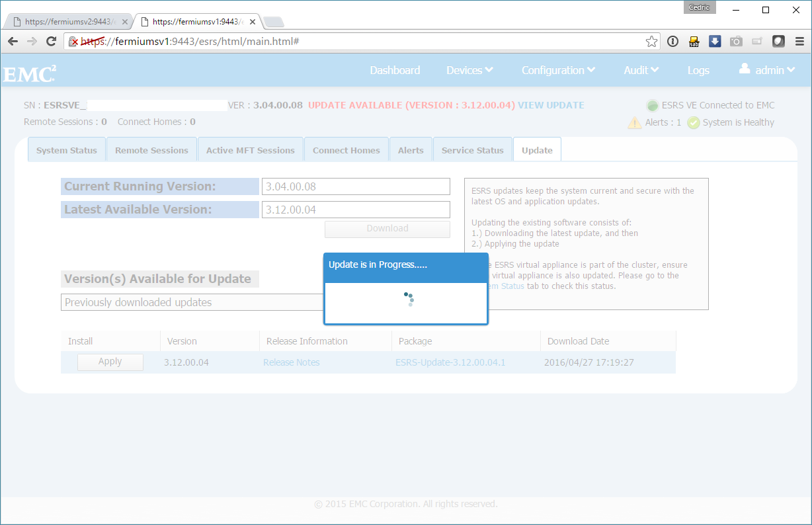Click the camera extension icon

pos(736,41)
